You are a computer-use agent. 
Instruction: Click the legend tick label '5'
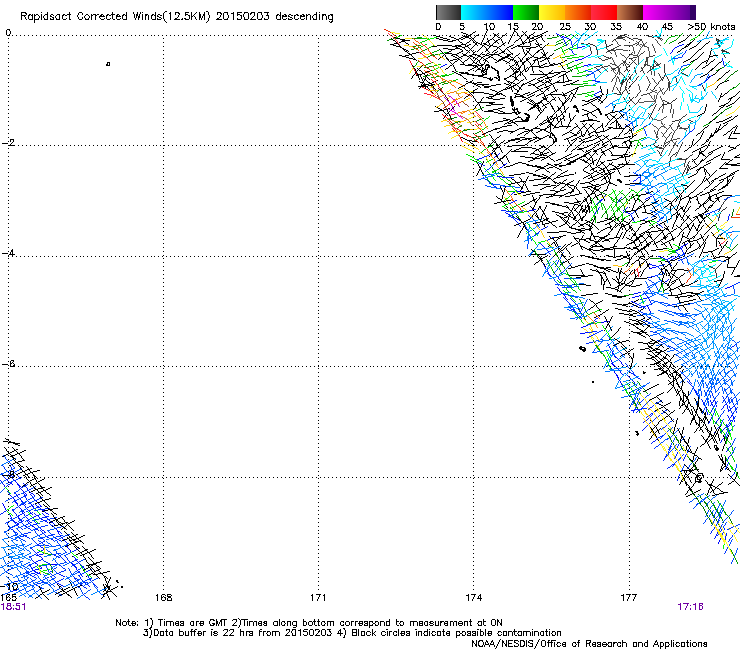pyautogui.click(x=462, y=27)
